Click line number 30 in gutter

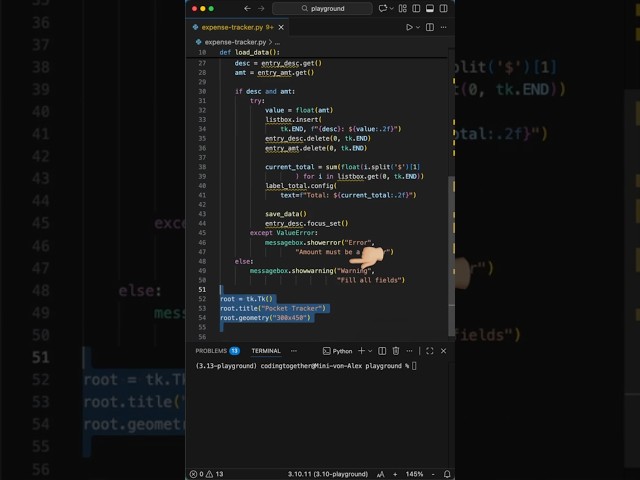(202, 91)
